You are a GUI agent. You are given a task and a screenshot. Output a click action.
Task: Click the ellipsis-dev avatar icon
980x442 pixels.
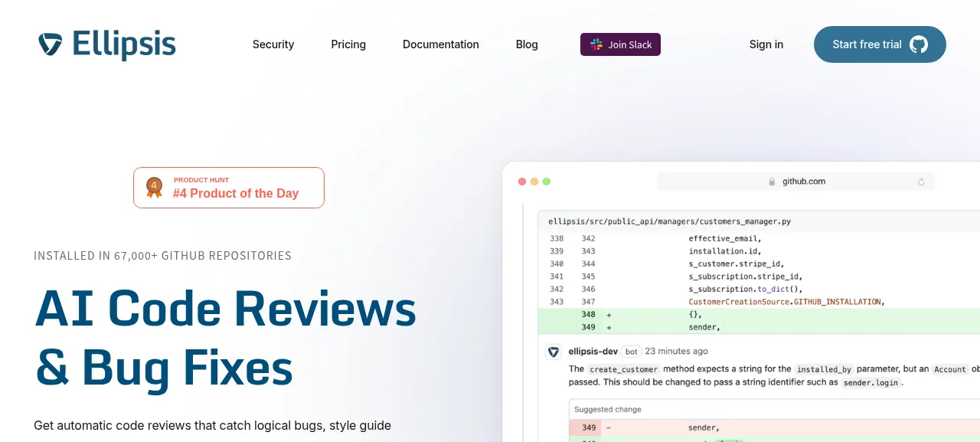(553, 352)
